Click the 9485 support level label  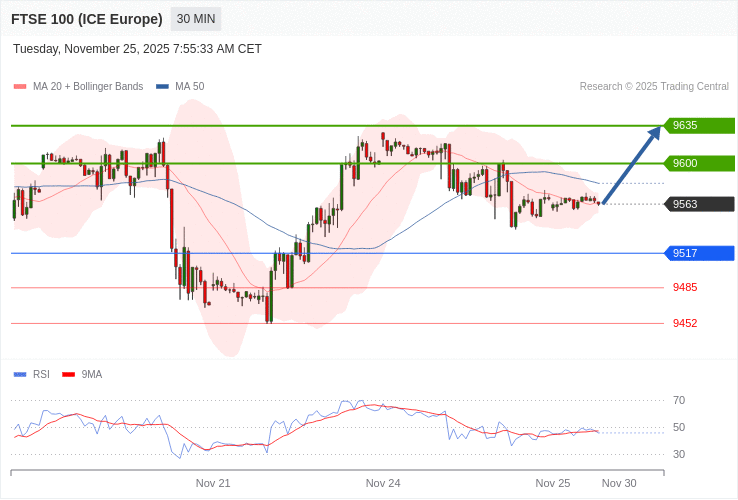(x=685, y=287)
